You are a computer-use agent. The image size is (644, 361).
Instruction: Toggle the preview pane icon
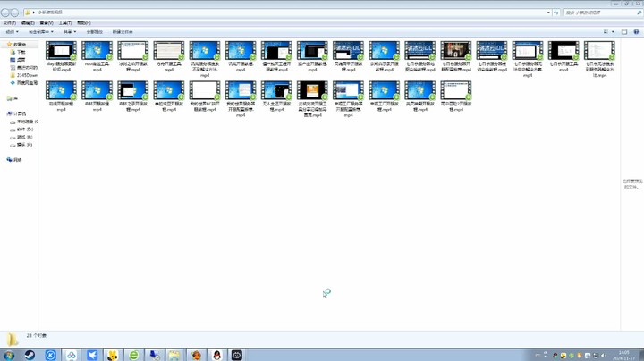pyautogui.click(x=624, y=31)
